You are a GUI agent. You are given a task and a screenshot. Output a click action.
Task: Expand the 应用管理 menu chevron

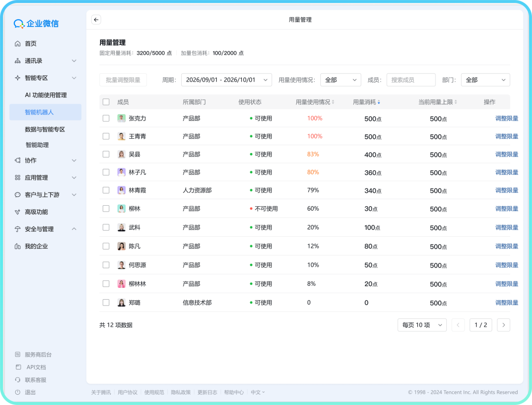[74, 178]
